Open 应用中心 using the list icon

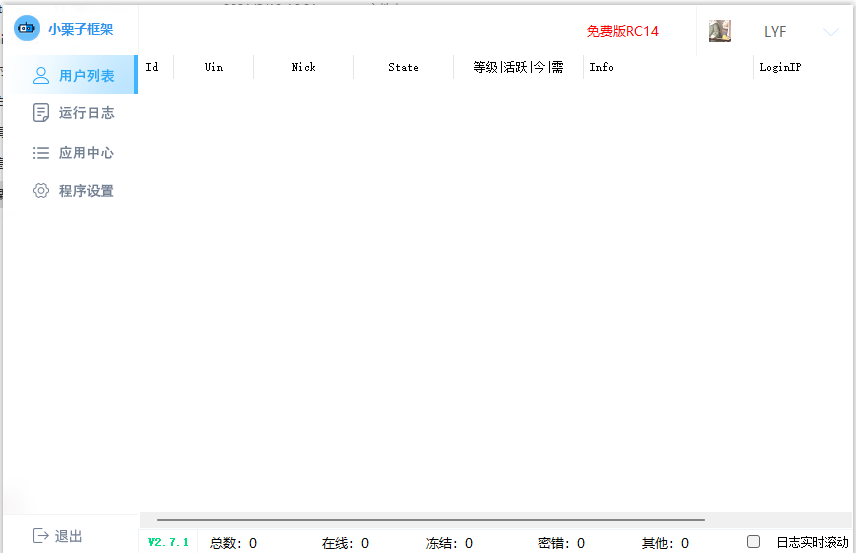click(x=41, y=153)
